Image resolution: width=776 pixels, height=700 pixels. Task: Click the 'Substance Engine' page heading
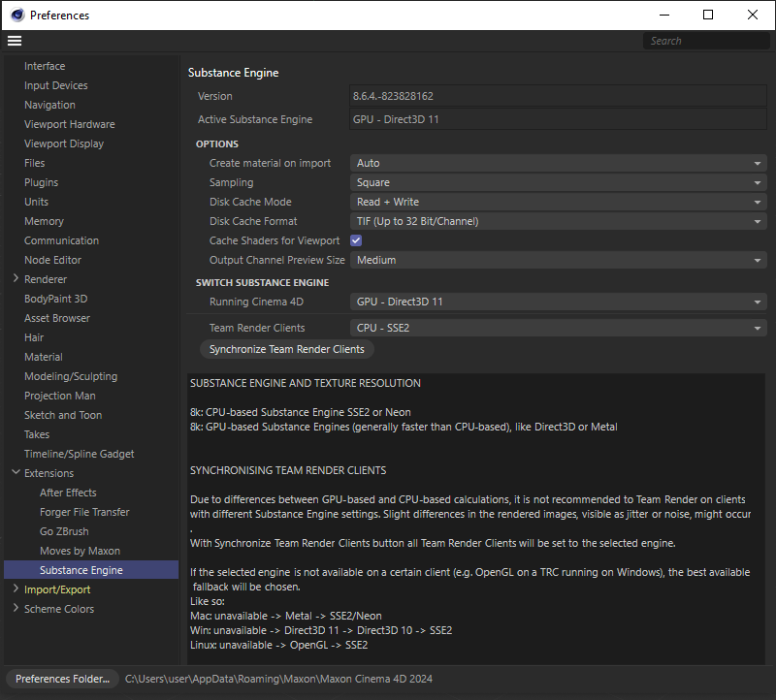(233, 73)
